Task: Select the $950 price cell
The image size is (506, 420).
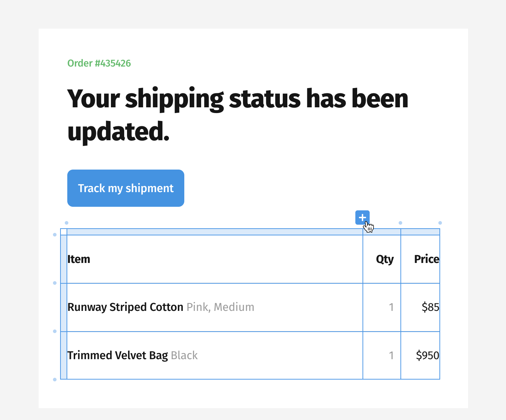Action: pos(420,355)
